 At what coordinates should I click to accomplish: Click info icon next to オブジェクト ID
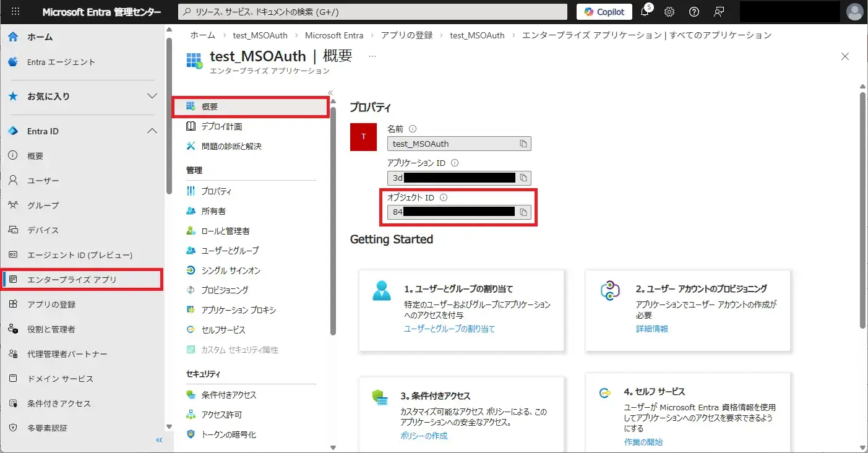pos(443,198)
